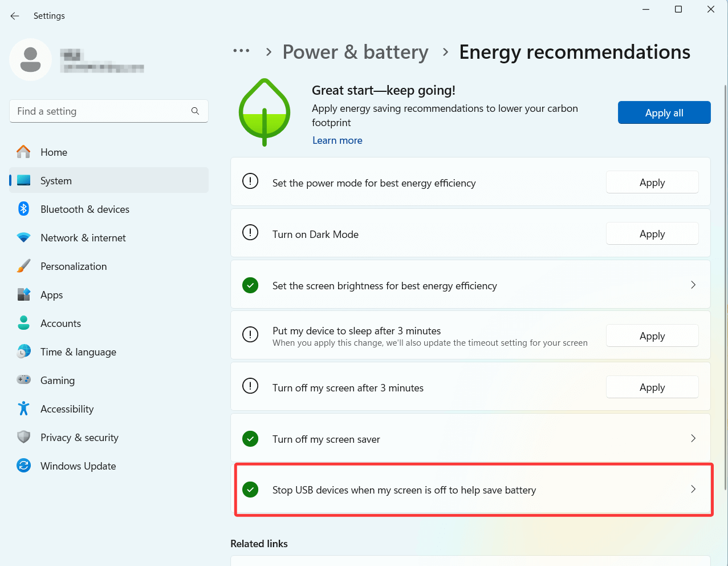The width and height of the screenshot is (728, 566).
Task: Click the Accounts person icon
Action: pos(23,323)
